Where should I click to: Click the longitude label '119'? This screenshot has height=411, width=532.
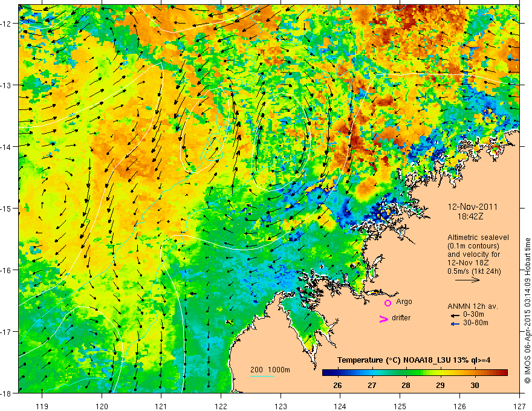pyautogui.click(x=42, y=407)
